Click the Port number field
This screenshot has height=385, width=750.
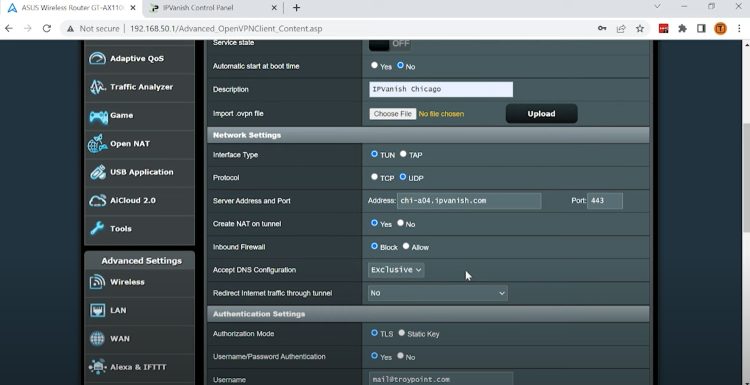tap(605, 201)
